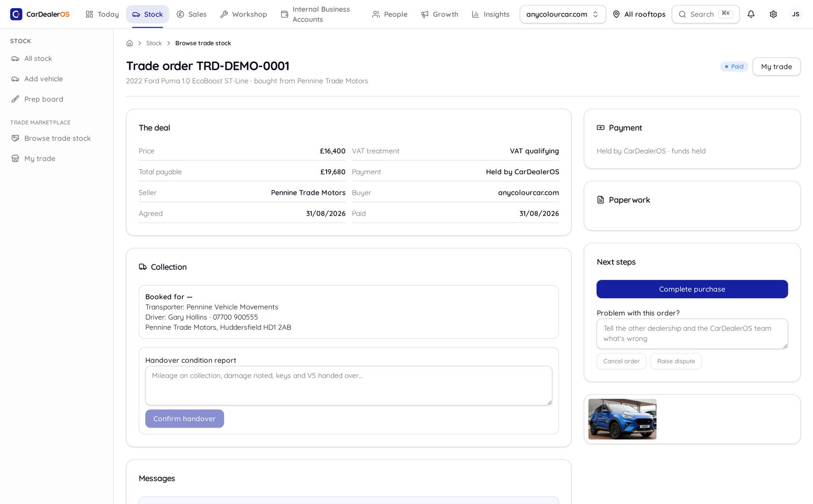Image resolution: width=813 pixels, height=504 pixels.
Task: Open the Insights tab
Action: (490, 14)
